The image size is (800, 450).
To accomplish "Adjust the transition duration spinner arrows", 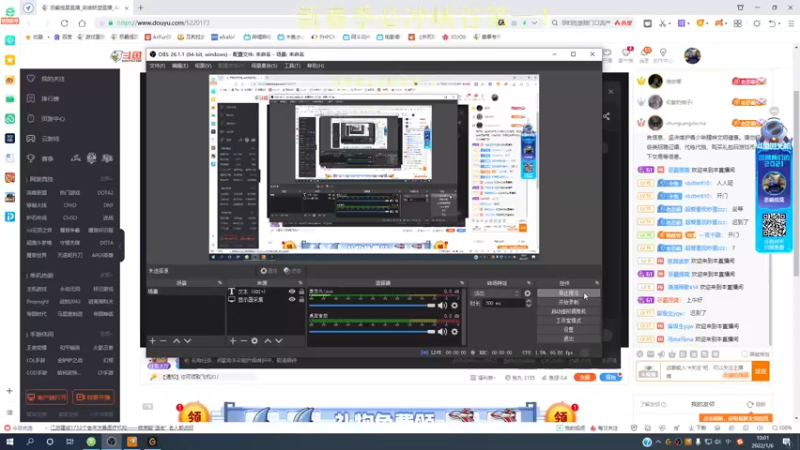I will [x=529, y=303].
